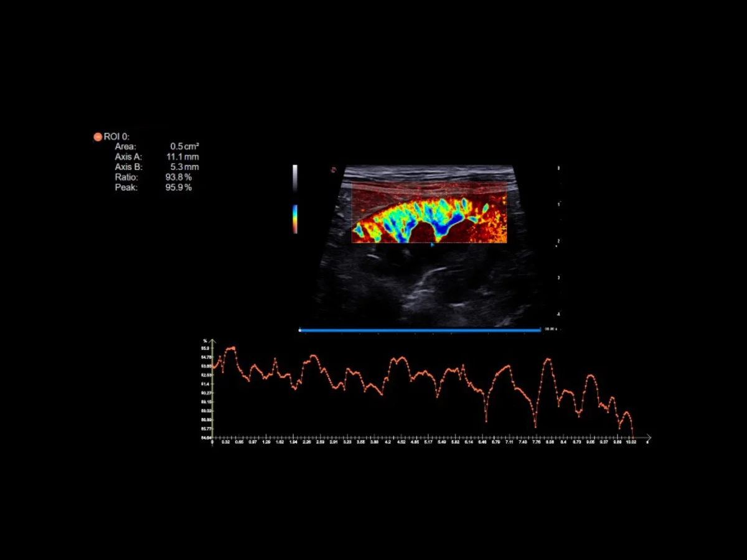The image size is (747, 560).
Task: Select the ROI 0 measurement label
Action: [117, 137]
